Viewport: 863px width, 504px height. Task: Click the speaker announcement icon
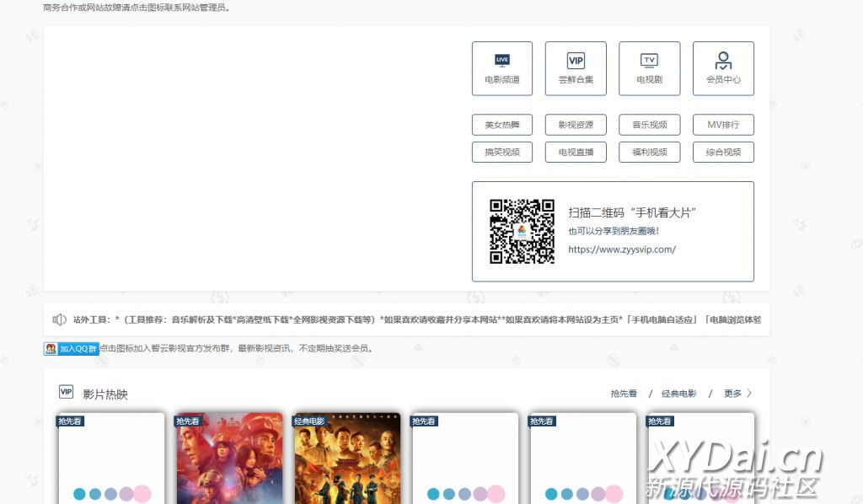point(60,319)
